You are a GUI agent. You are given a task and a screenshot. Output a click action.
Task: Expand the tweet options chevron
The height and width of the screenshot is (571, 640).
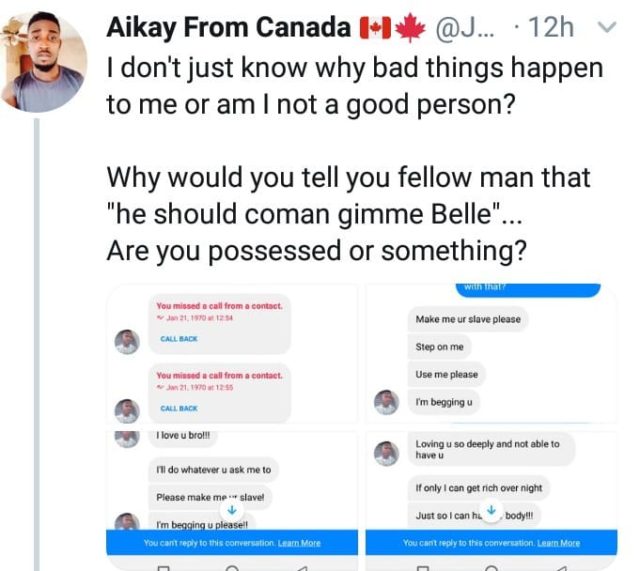click(605, 29)
